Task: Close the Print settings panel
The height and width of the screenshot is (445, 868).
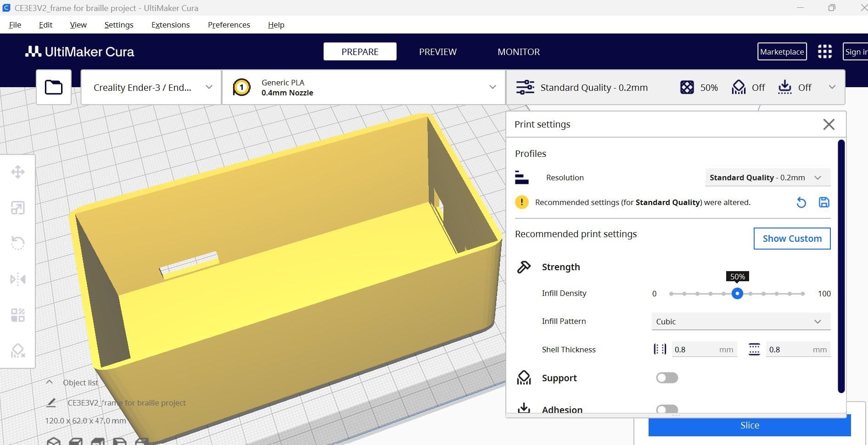Action: [x=829, y=124]
